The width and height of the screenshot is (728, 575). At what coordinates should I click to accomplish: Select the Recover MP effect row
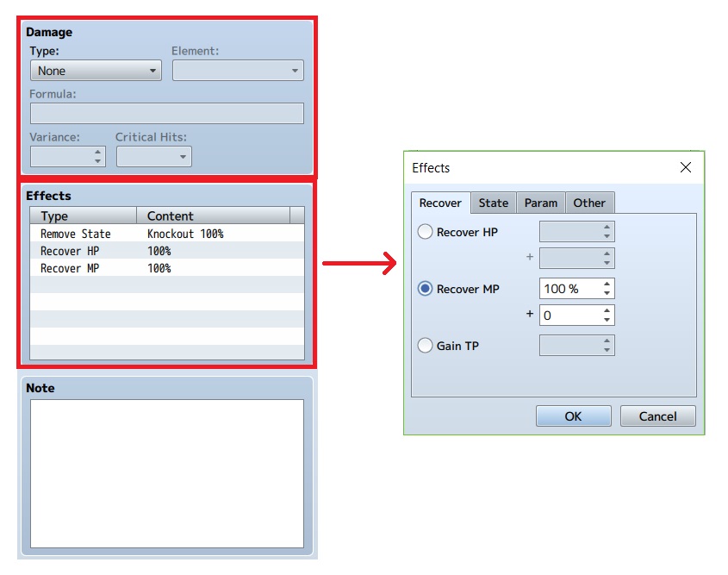pyautogui.click(x=167, y=268)
